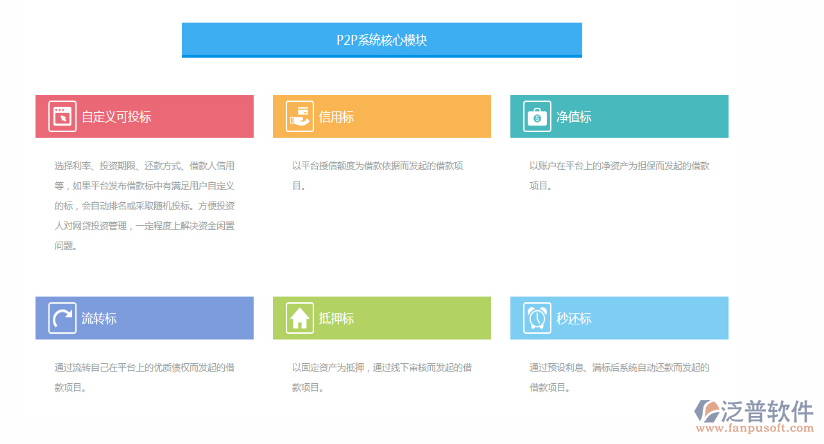Click the house icon on 抵押标
The width and height of the screenshot is (824, 444).
[299, 318]
